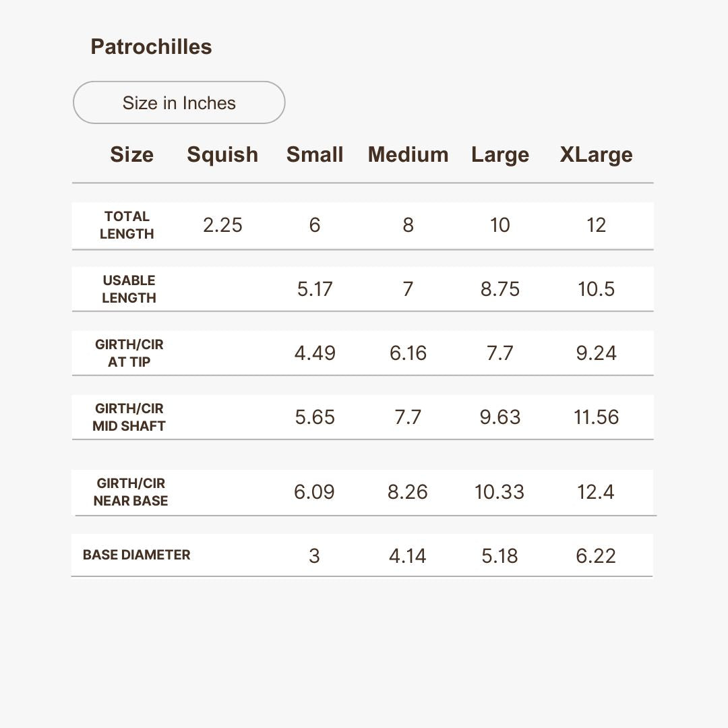Click the Size header label
Image resolution: width=728 pixels, height=728 pixels.
131,154
